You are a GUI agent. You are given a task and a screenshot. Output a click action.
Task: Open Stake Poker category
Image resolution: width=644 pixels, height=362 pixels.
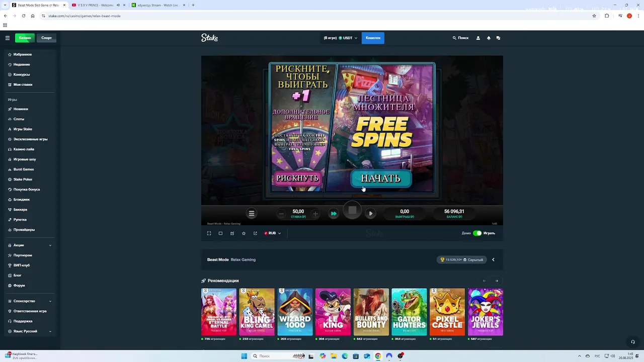[30, 179]
